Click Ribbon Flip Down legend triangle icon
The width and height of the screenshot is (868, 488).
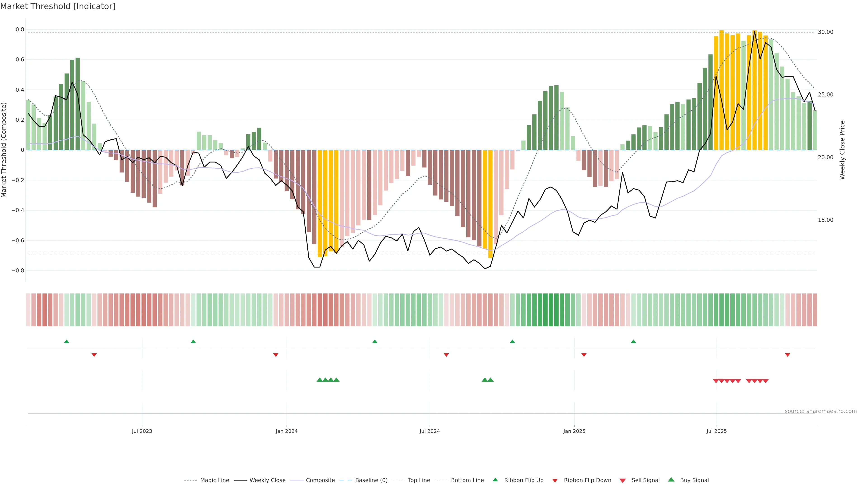(x=555, y=481)
